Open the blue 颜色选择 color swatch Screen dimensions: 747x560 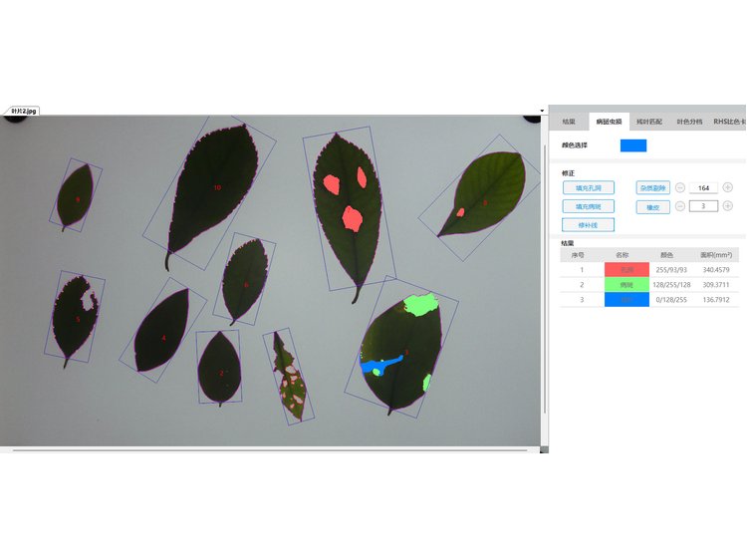click(633, 145)
